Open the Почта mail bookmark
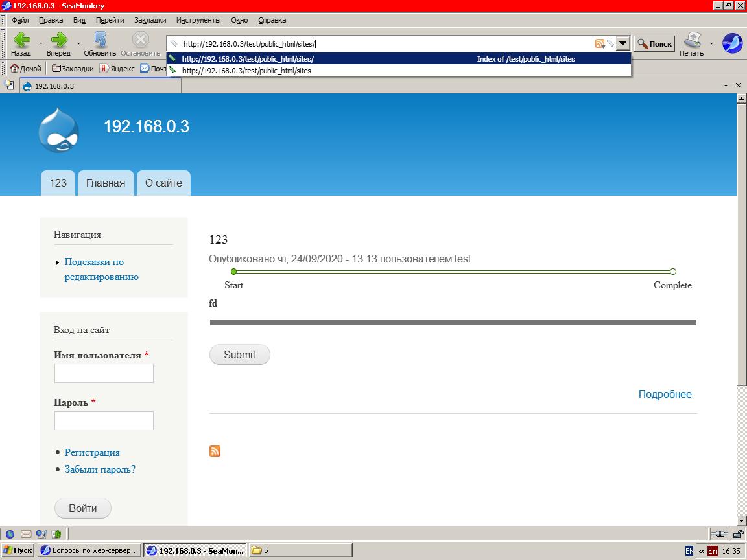 (154, 69)
